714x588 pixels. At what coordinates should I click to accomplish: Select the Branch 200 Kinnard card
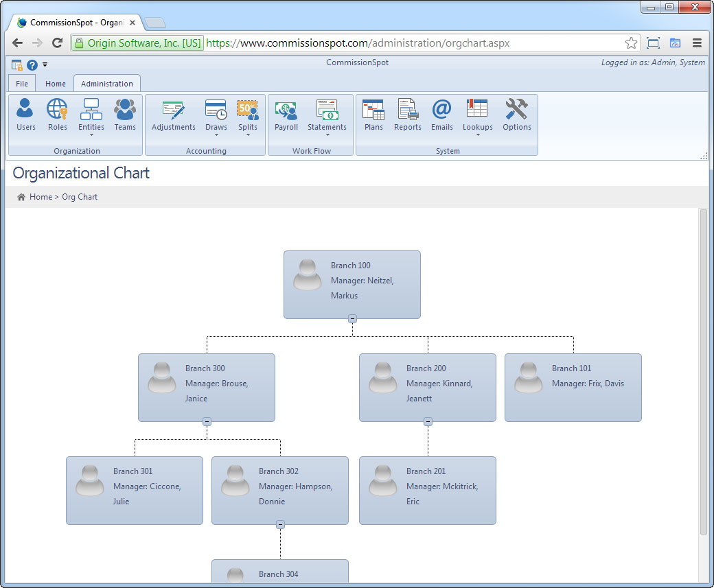point(428,387)
